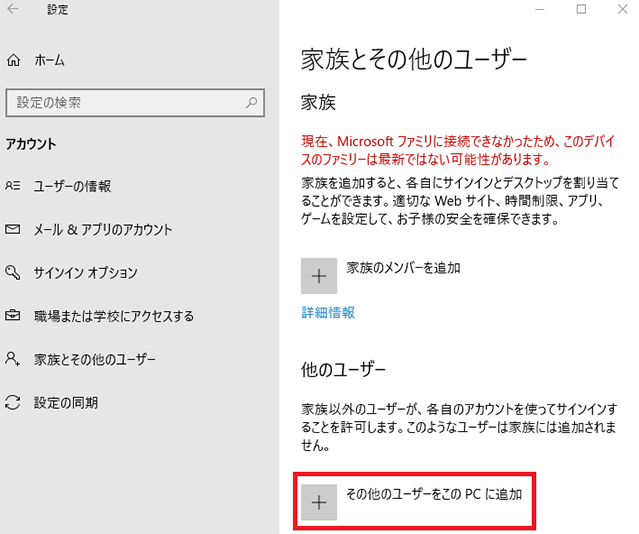Click the アカウント sidebar heading

click(31, 144)
